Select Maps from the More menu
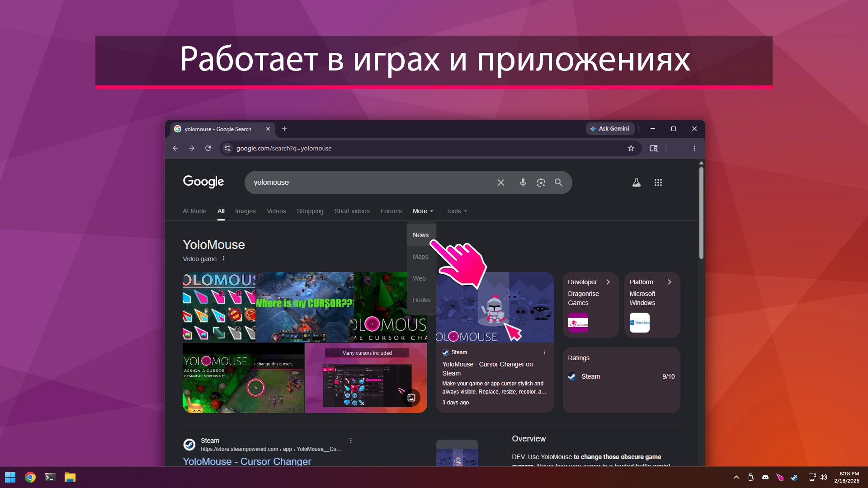The image size is (868, 488). click(421, 257)
